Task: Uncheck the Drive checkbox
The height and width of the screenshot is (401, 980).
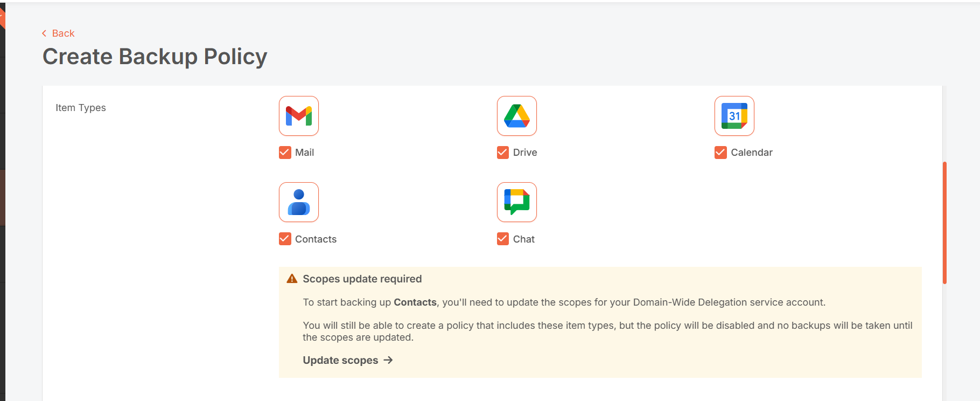Action: 503,153
